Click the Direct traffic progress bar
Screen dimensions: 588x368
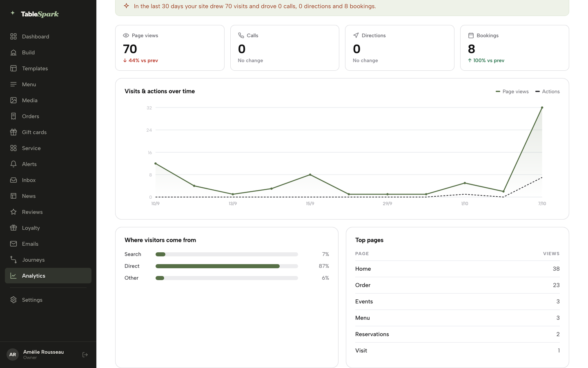(227, 266)
